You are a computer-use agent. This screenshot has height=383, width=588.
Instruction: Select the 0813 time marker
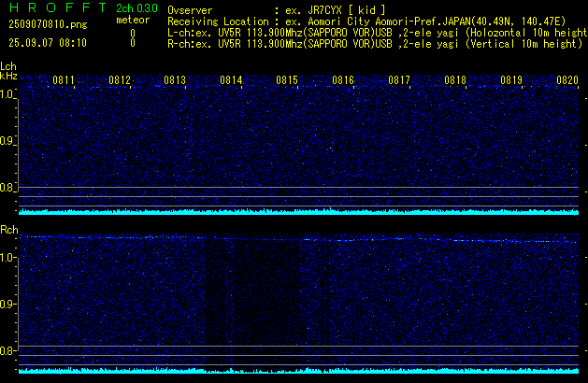pos(175,80)
